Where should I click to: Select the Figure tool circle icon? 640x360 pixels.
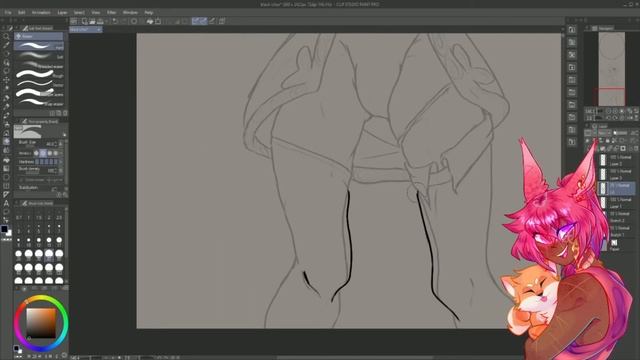(6, 177)
